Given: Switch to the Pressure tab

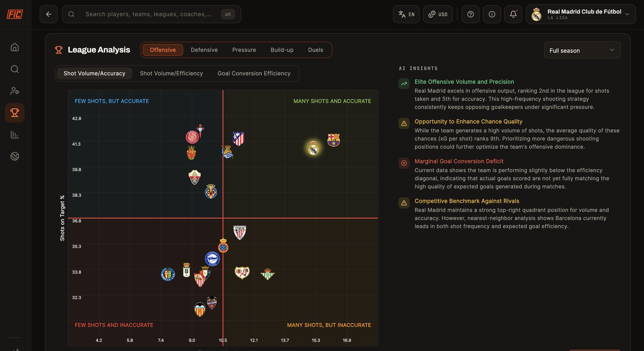Looking at the screenshot, I should point(244,50).
